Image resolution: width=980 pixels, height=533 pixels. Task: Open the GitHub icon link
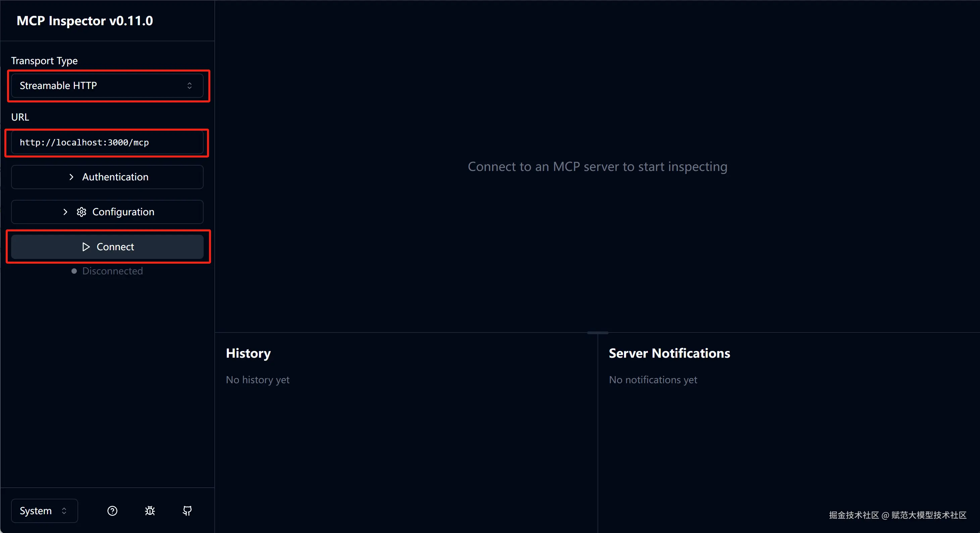(x=187, y=510)
